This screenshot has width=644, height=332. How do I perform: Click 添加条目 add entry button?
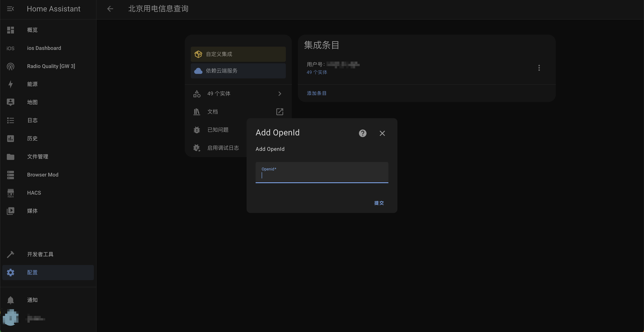[317, 93]
